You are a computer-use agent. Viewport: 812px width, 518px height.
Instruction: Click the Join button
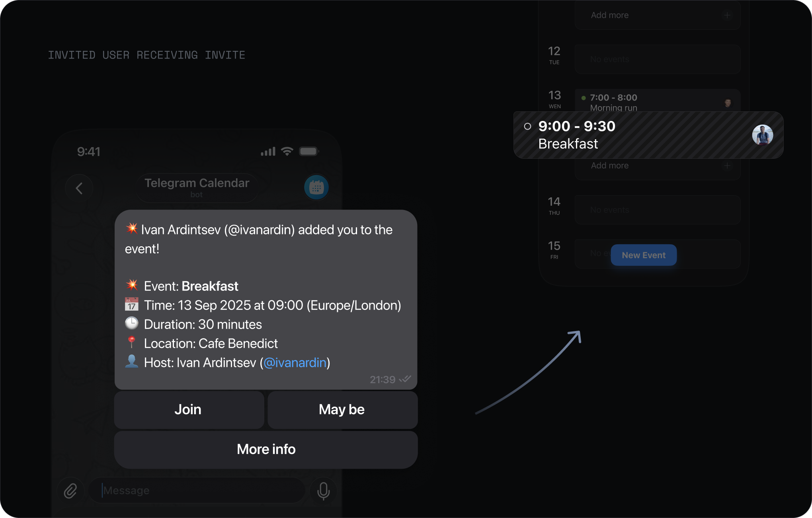[x=189, y=409]
